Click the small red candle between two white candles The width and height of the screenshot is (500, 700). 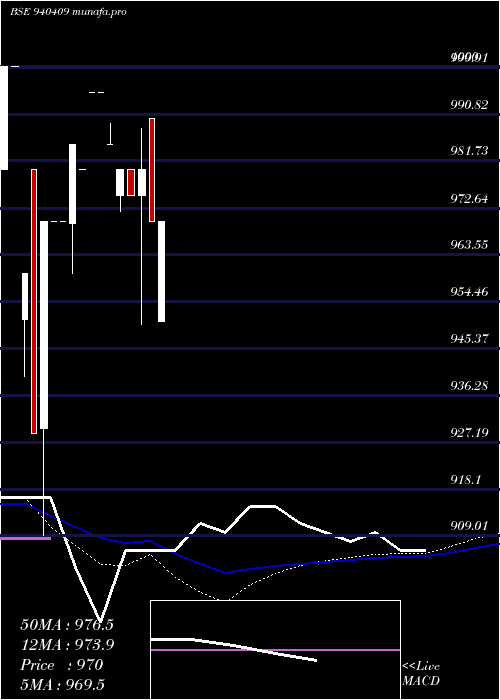click(131, 182)
